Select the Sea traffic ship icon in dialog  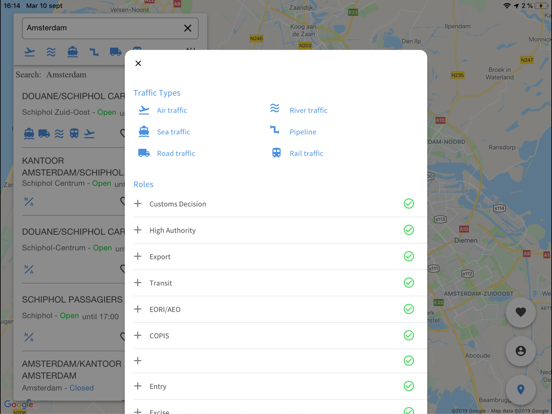click(144, 132)
